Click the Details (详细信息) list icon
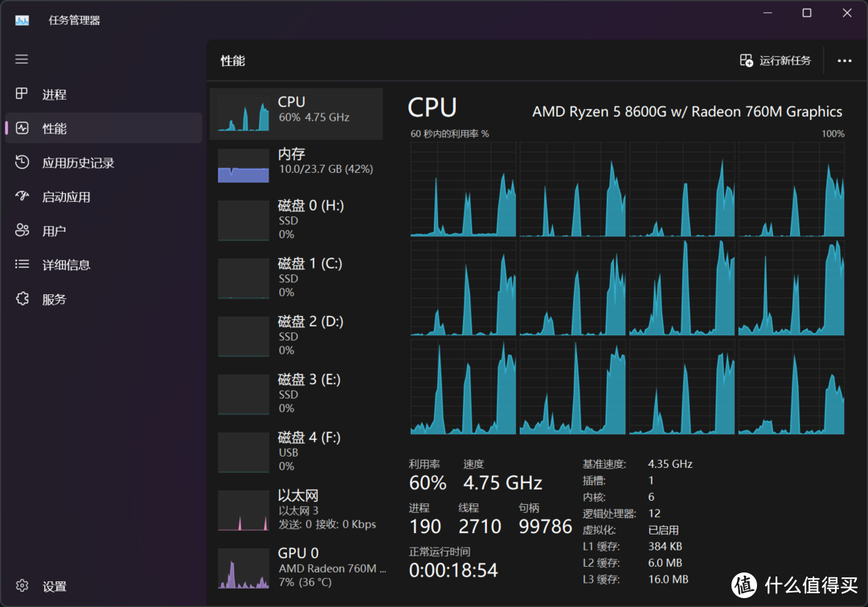 tap(22, 265)
